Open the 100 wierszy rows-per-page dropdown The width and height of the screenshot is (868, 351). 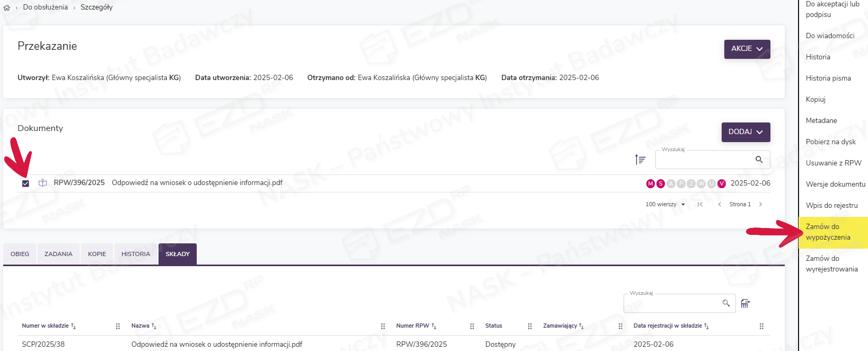tap(665, 205)
